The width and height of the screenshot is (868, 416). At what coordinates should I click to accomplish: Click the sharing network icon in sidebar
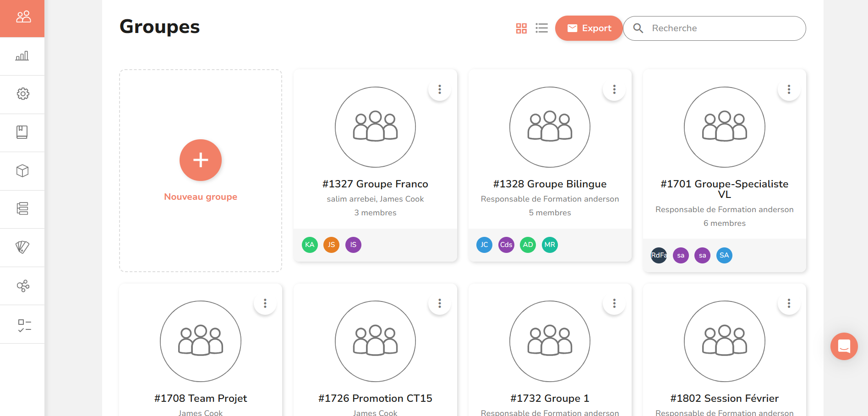[22, 285]
